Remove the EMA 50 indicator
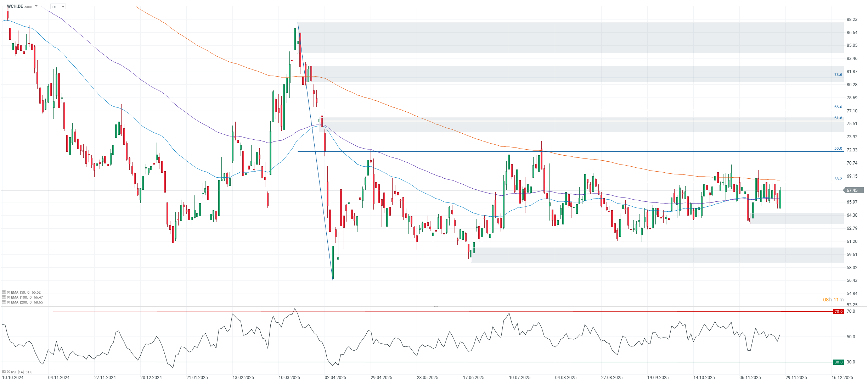Viewport: 868px width, 384px height. (x=8, y=292)
